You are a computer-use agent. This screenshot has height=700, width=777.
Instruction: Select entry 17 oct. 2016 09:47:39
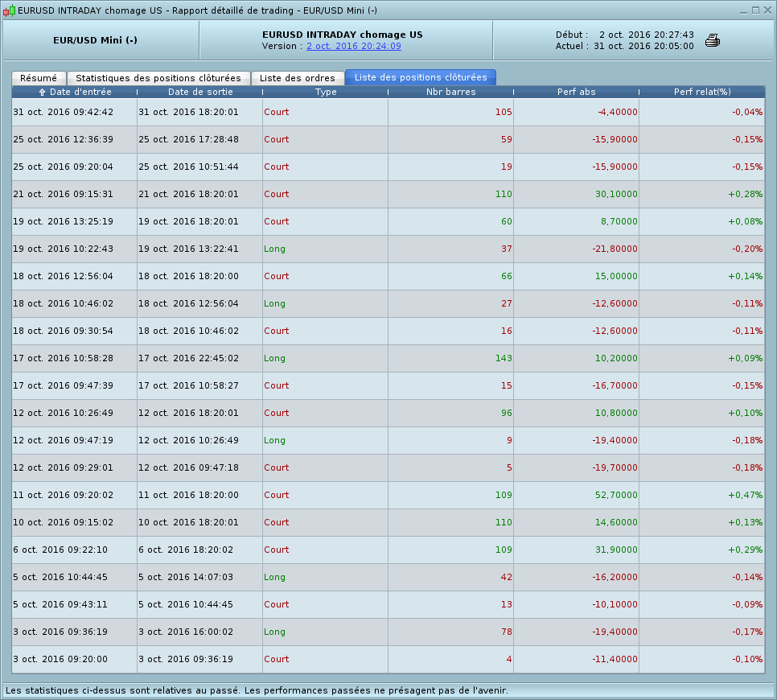pos(64,385)
